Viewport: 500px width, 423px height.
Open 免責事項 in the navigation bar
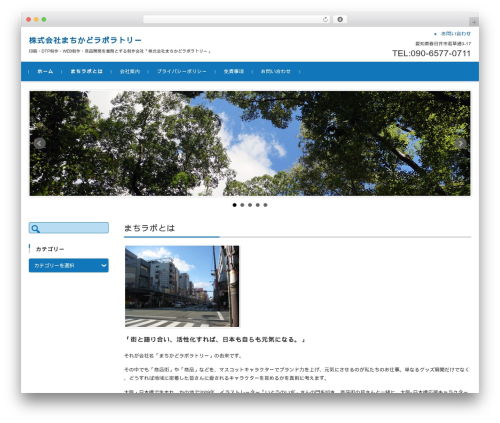pos(234,71)
